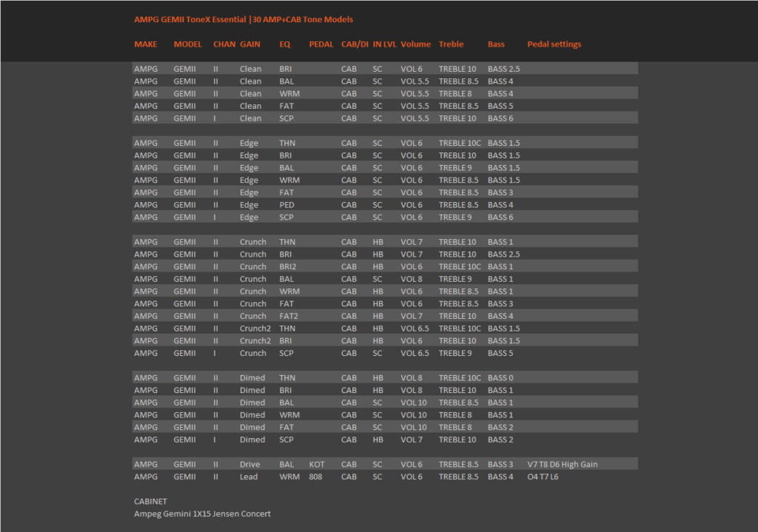This screenshot has height=532, width=758.
Task: Click the Lead WRM 808 row
Action: tap(385, 477)
